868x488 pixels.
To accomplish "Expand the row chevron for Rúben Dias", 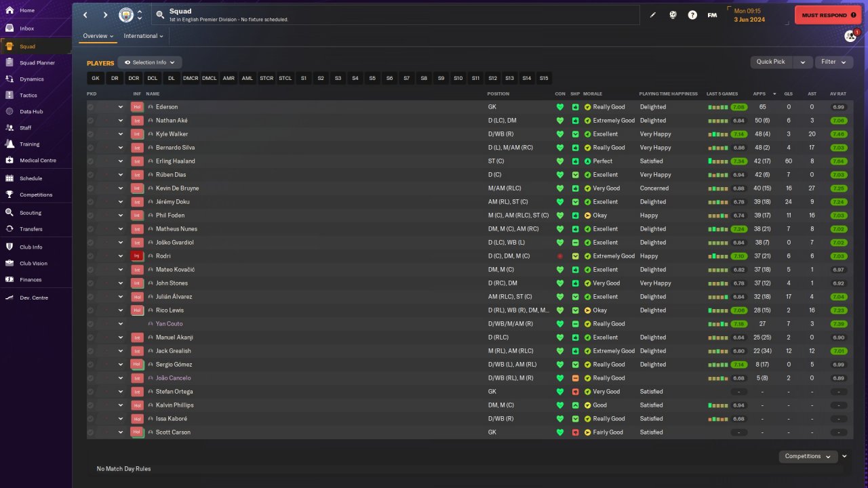I will 121,175.
